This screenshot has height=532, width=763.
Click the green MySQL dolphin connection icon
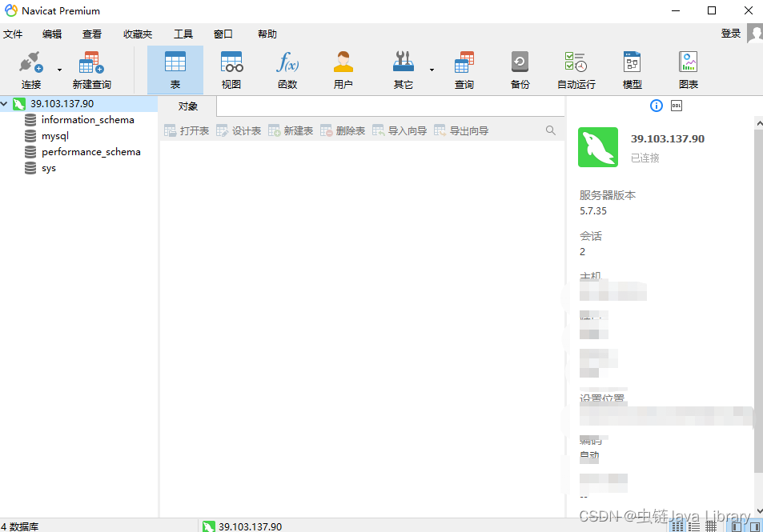[598, 147]
